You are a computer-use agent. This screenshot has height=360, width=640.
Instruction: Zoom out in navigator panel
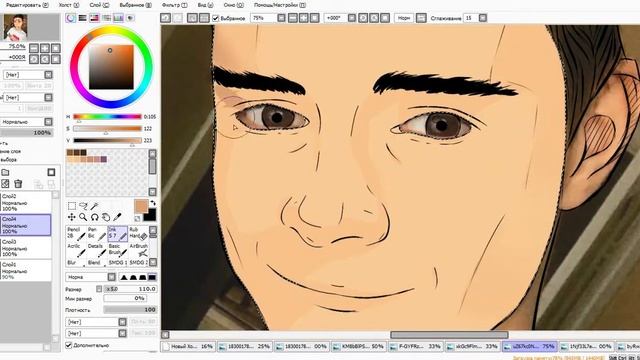click(x=34, y=48)
